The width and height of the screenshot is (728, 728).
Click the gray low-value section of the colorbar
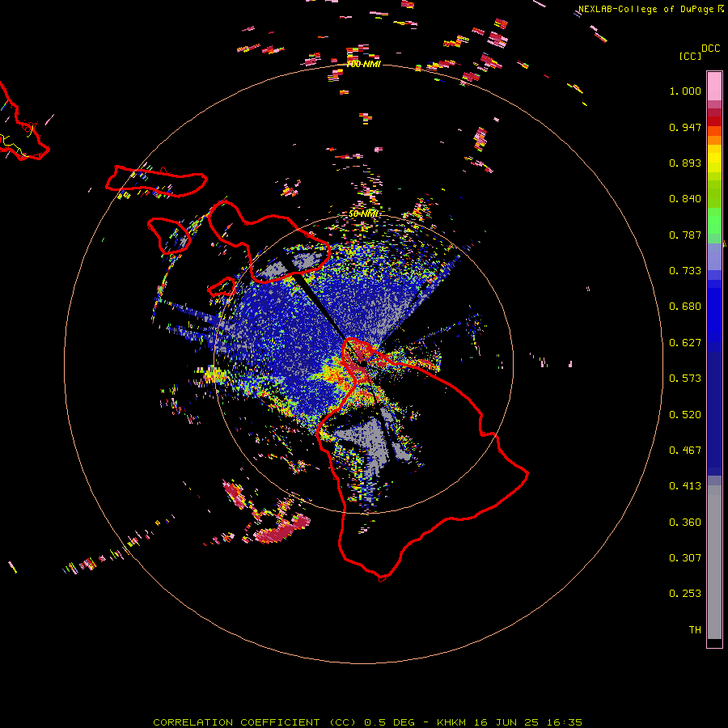coord(714,562)
